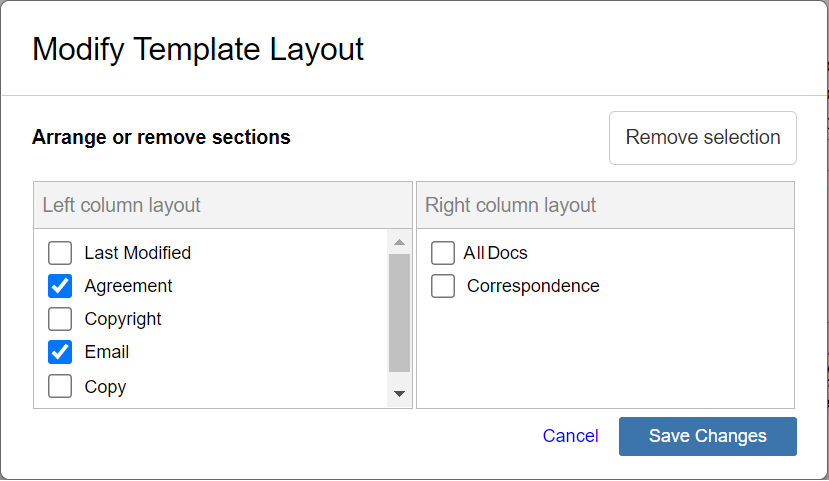Select the All Docs checkbox
The image size is (829, 481).
443,253
